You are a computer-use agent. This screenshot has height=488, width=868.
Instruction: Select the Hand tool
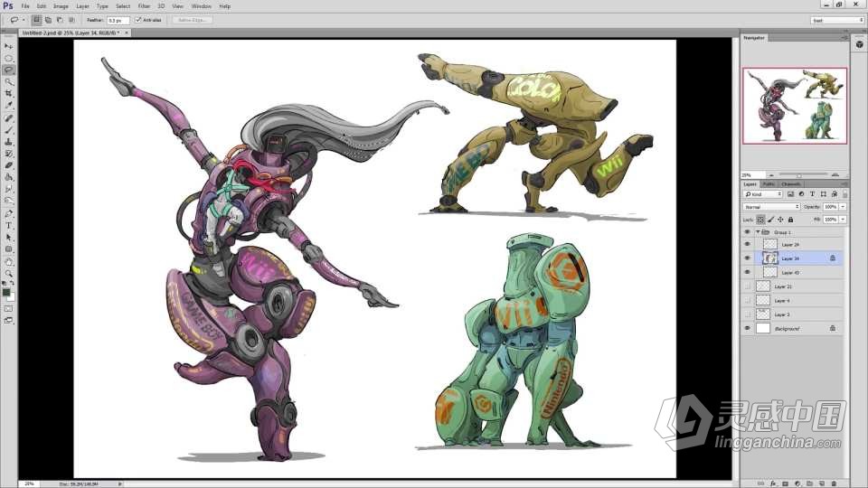8,261
